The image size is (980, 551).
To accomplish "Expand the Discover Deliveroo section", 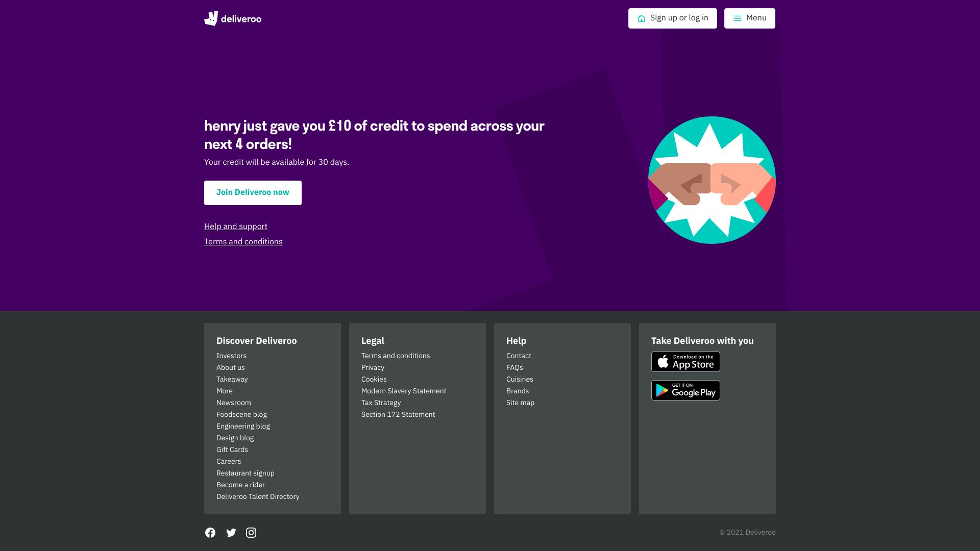I will point(256,340).
